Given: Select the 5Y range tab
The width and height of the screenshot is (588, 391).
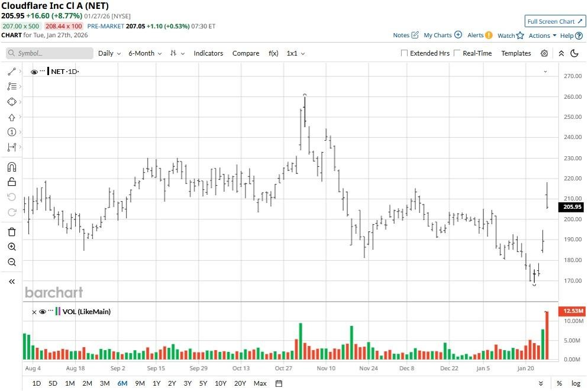Looking at the screenshot, I should click(203, 383).
